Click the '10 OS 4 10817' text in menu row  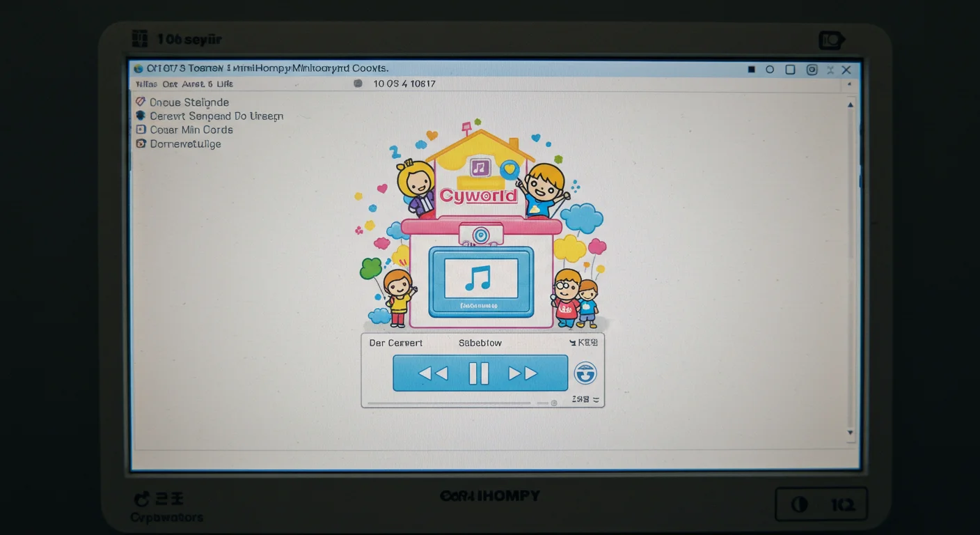point(404,84)
